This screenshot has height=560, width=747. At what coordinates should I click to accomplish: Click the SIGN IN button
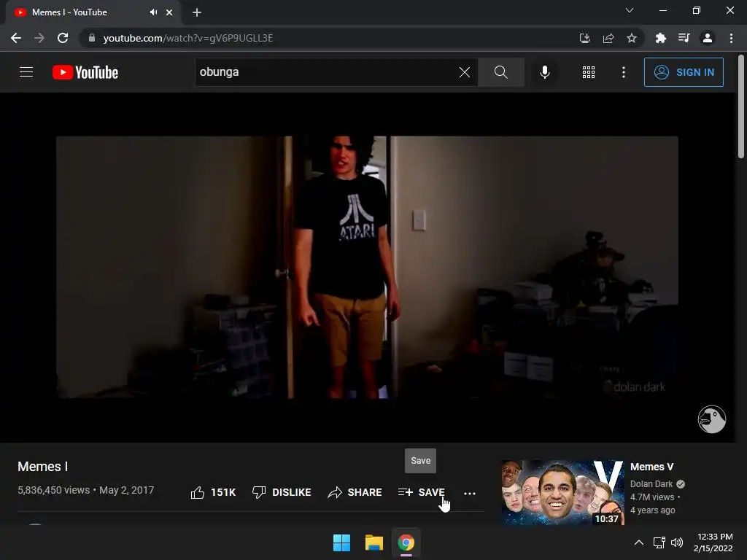684,72
